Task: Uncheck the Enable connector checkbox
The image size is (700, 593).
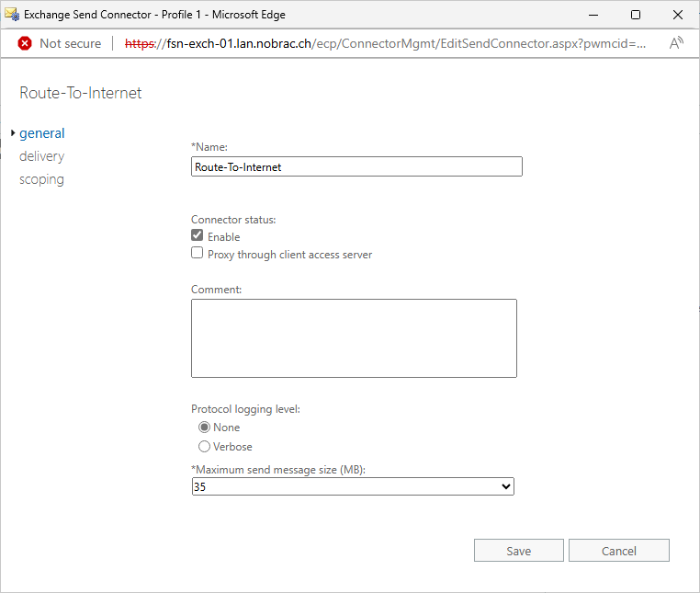Action: pos(197,235)
